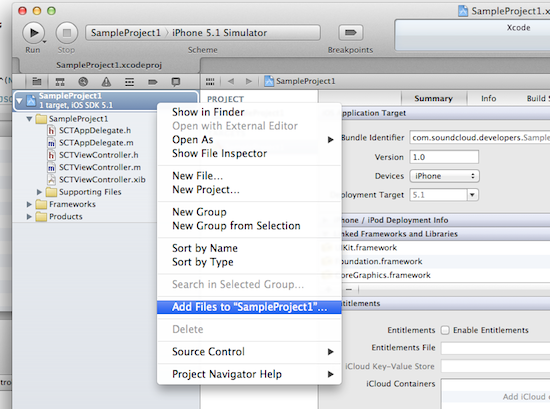Open the Source Control submenu
The width and height of the screenshot is (550, 409).
[249, 351]
